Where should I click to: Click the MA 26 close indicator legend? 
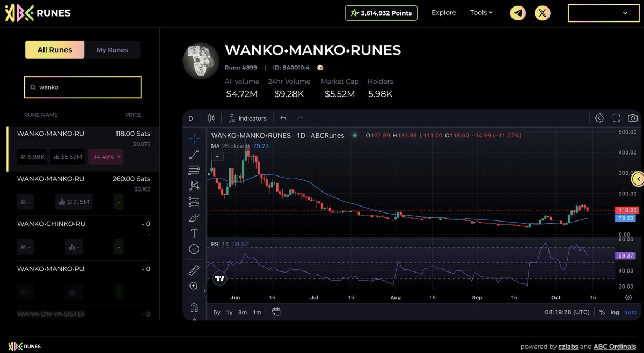pos(240,145)
